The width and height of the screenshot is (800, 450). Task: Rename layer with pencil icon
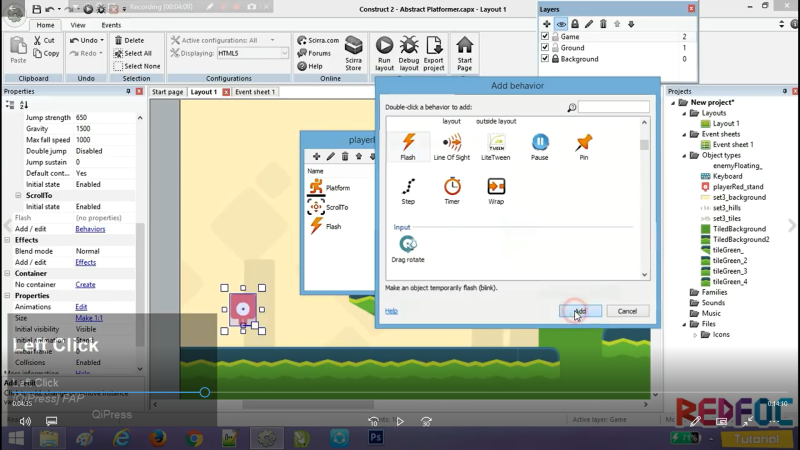(x=589, y=24)
